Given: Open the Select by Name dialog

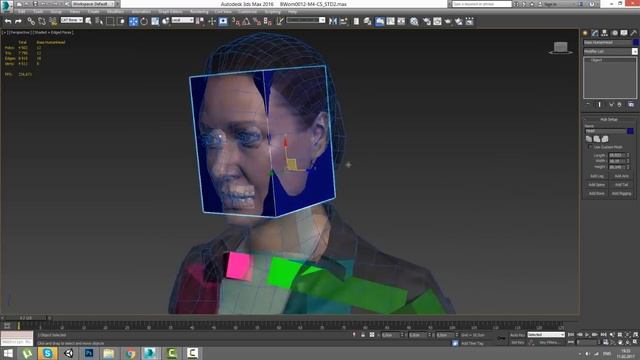Looking at the screenshot, I should (x=99, y=21).
